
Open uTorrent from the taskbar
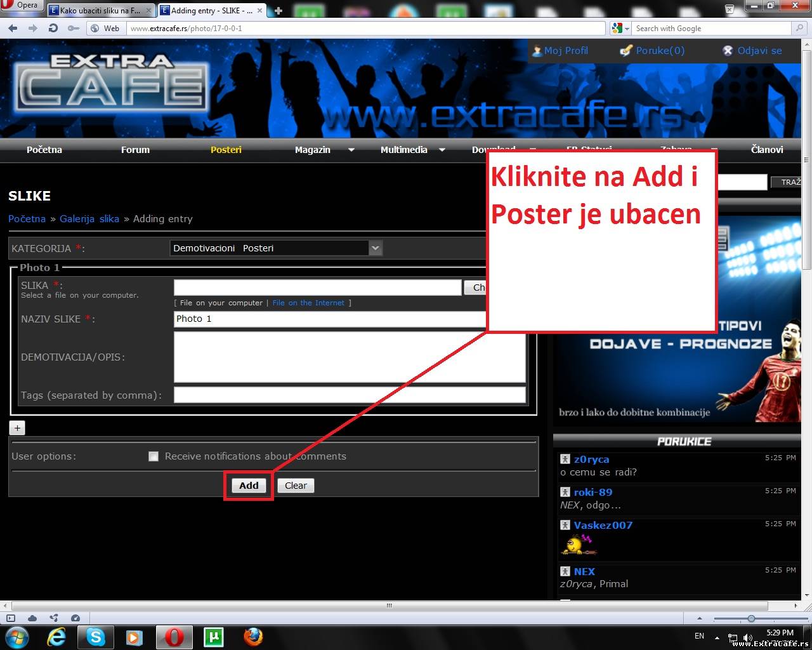(x=213, y=637)
